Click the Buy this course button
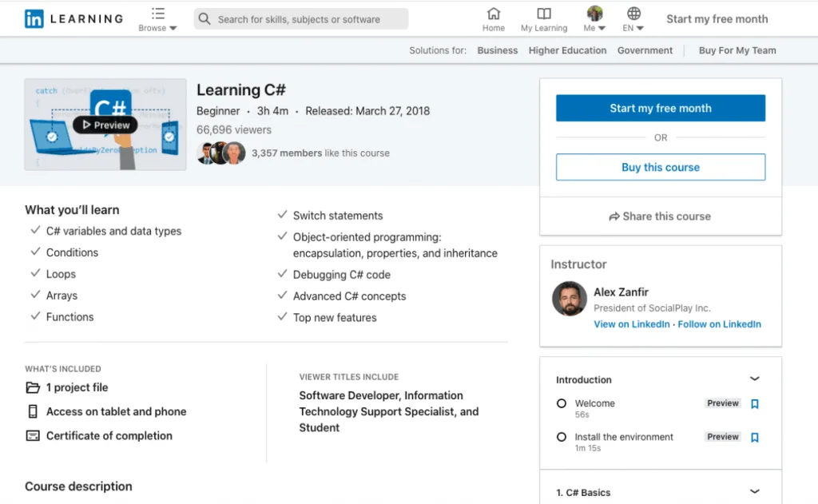Image resolution: width=818 pixels, height=504 pixels. click(661, 168)
